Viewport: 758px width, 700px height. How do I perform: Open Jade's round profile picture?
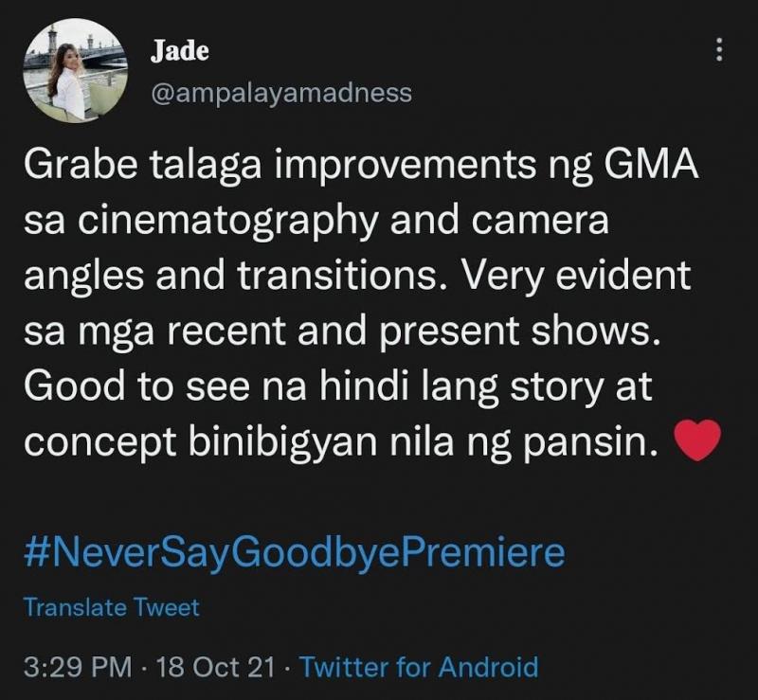point(76,71)
